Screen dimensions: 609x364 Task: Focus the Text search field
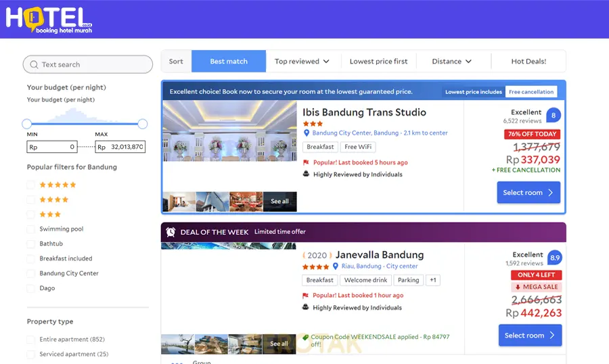pos(88,64)
